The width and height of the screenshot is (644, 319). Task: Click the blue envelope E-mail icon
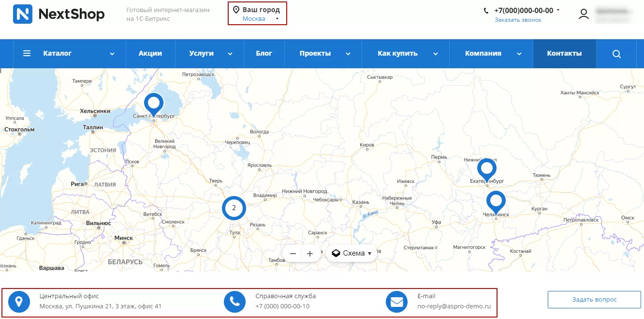coord(396,302)
